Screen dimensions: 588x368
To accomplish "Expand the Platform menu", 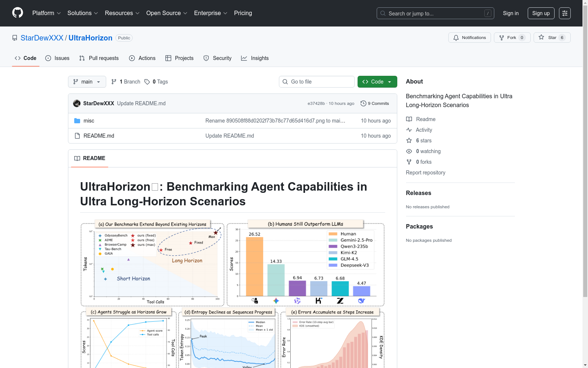I will click(47, 13).
